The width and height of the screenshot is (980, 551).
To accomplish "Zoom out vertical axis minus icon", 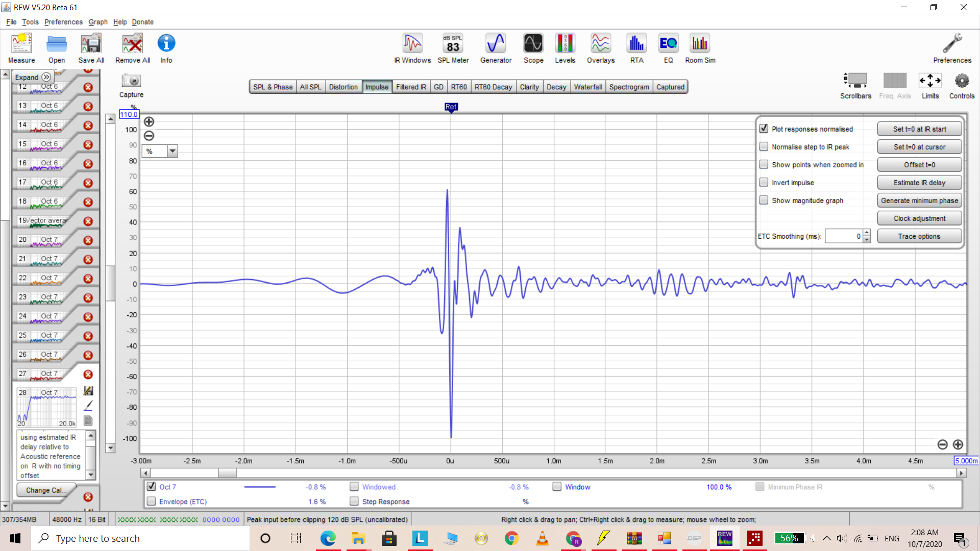I will [x=149, y=136].
